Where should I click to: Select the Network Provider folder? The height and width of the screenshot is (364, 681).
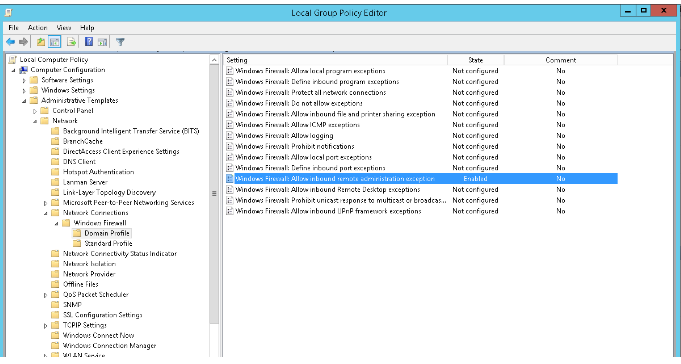tap(89, 274)
